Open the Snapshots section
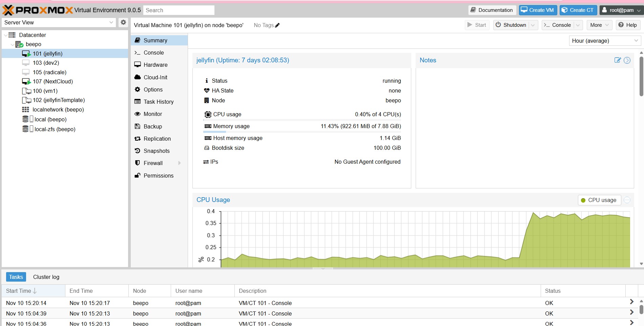The width and height of the screenshot is (644, 326). click(156, 151)
